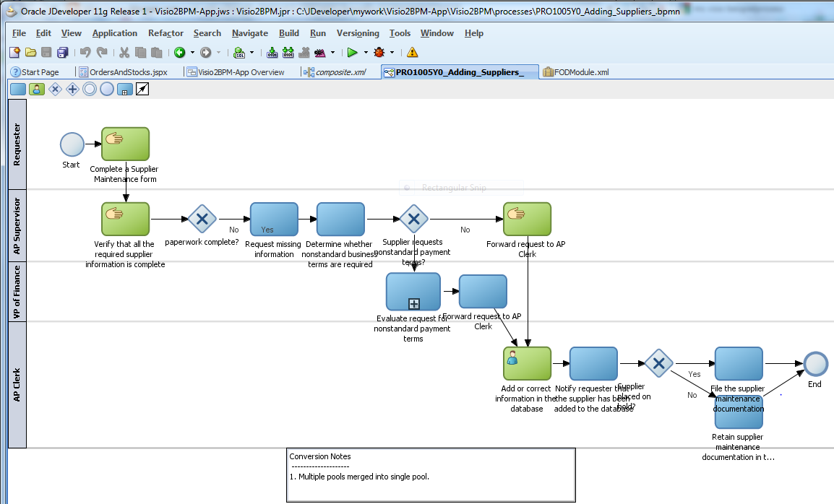Open the Application menu
Screen dimensions: 834x504
click(x=115, y=33)
